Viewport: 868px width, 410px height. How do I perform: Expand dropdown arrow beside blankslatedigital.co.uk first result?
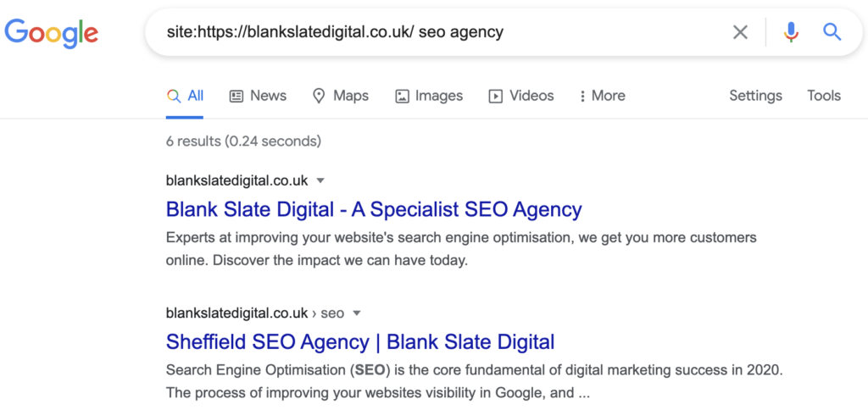(x=320, y=180)
